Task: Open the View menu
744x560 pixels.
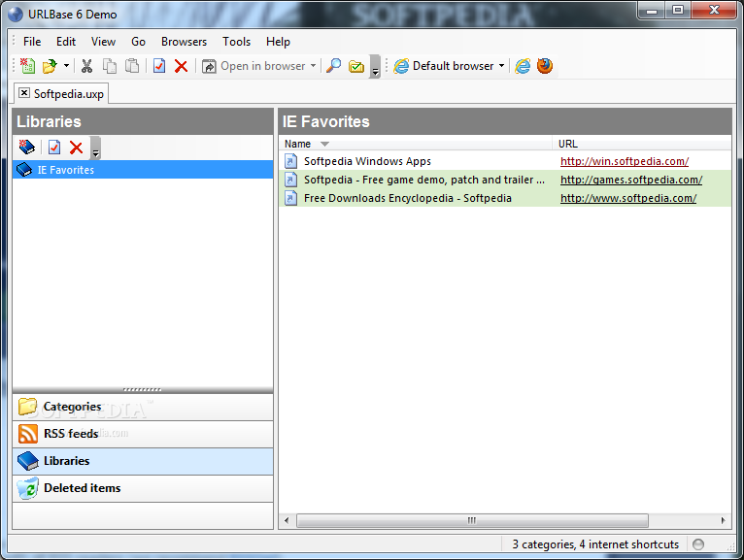Action: point(103,42)
